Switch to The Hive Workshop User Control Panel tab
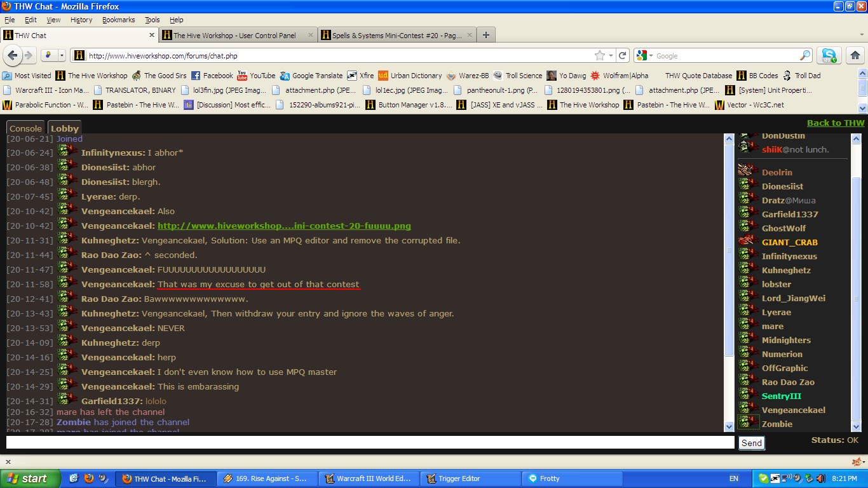 (238, 36)
